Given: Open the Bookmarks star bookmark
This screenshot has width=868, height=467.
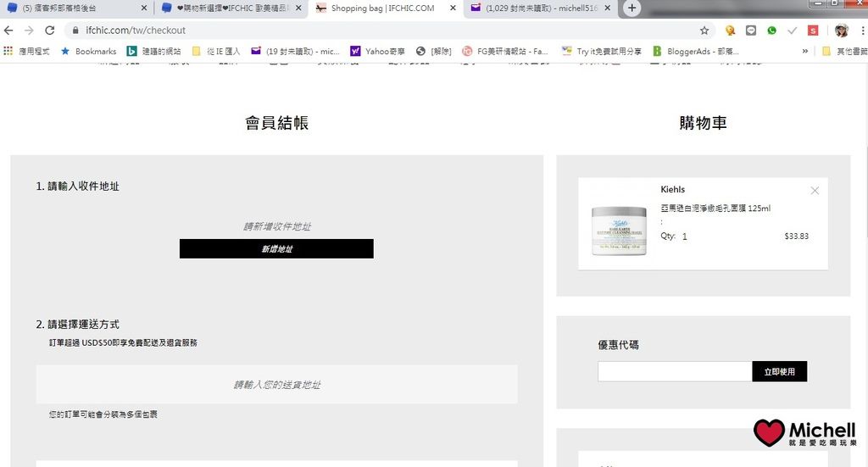Looking at the screenshot, I should coord(88,52).
